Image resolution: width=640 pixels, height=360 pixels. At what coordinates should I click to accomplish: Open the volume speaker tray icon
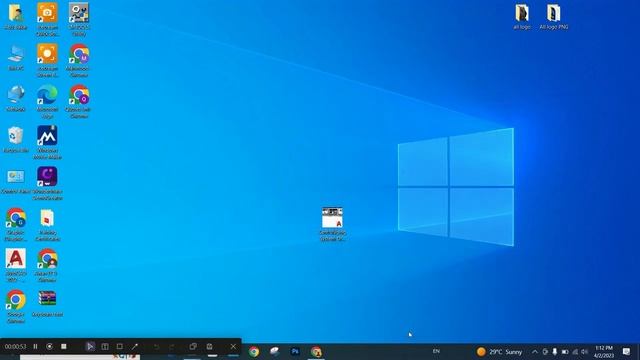(x=584, y=351)
